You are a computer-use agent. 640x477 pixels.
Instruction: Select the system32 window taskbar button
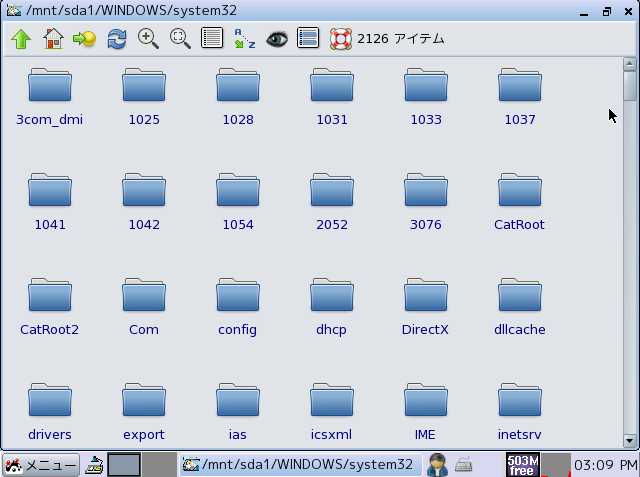click(299, 465)
